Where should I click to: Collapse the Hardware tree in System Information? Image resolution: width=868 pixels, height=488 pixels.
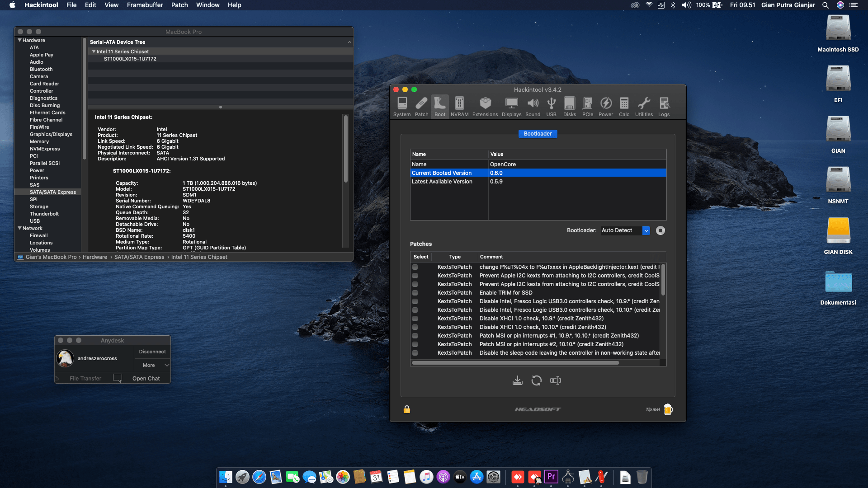20,40
